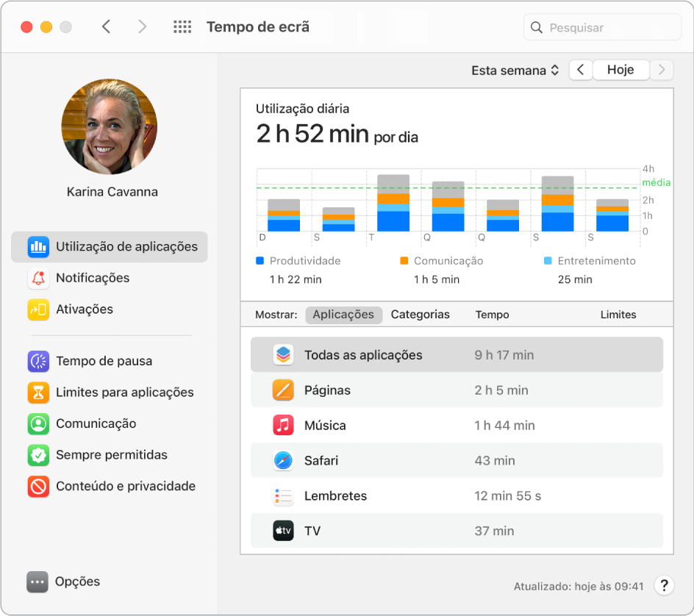Open Limites para aplicações settings

click(110, 393)
